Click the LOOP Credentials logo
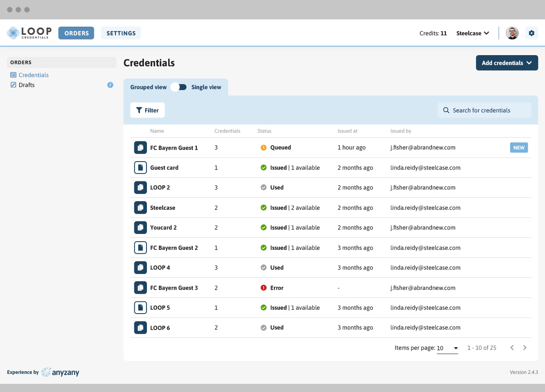The width and height of the screenshot is (545, 392). point(29,33)
